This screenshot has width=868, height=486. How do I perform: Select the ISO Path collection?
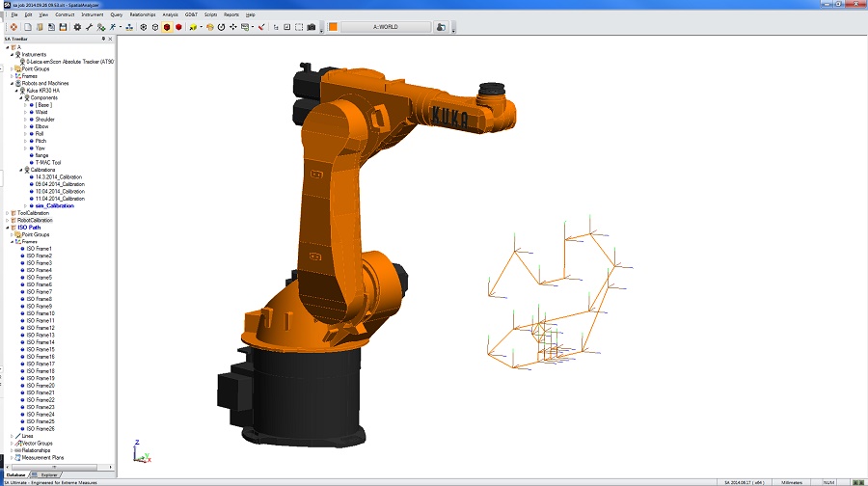[x=29, y=228]
